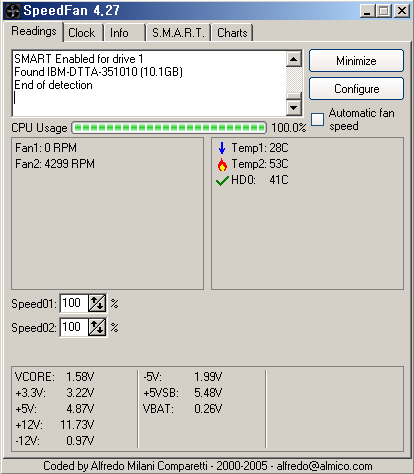
Task: Click the alfredo@almico.com status bar text
Action: 324,466
